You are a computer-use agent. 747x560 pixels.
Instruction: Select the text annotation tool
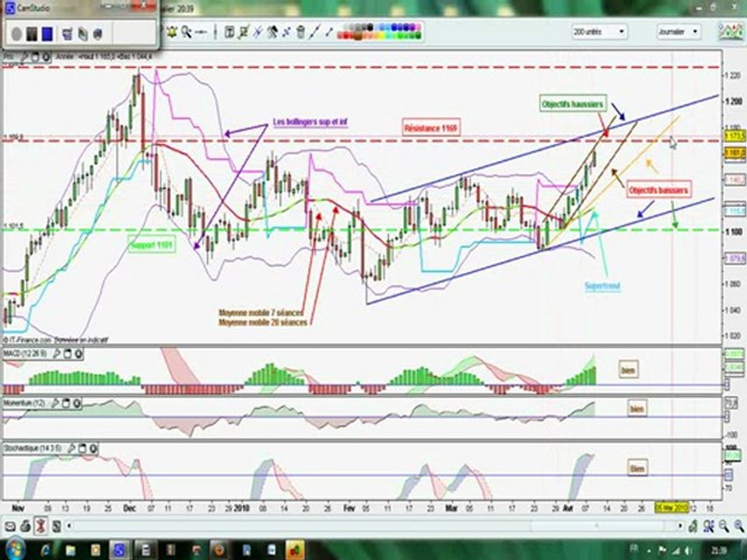tap(229, 32)
